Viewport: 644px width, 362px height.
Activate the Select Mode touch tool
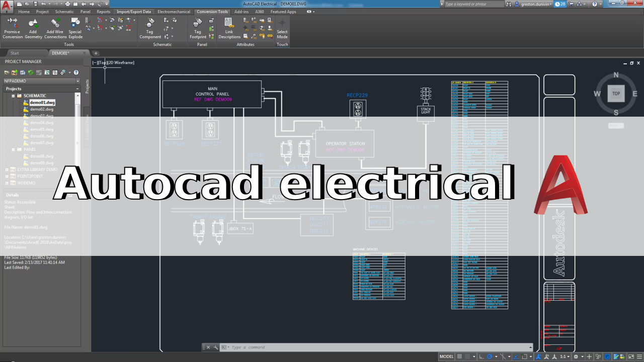click(x=282, y=28)
